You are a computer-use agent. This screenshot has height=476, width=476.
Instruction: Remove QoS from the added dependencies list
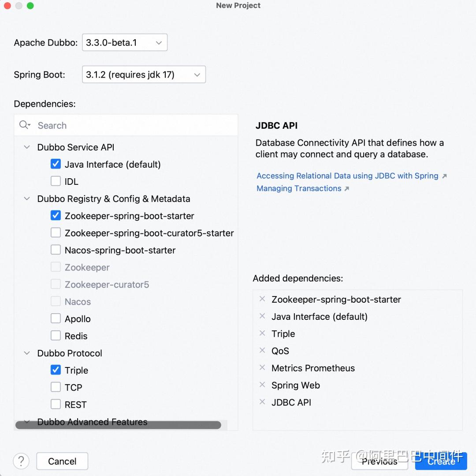click(x=262, y=351)
